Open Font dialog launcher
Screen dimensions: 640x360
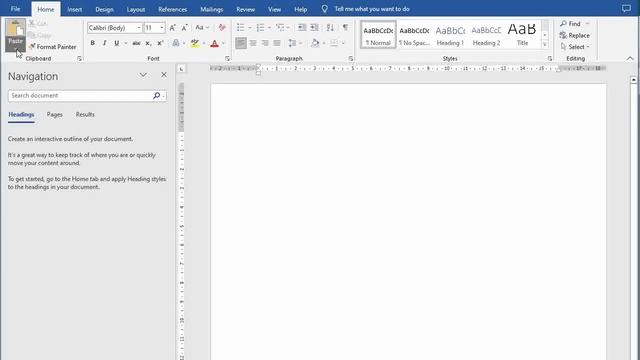click(x=228, y=59)
